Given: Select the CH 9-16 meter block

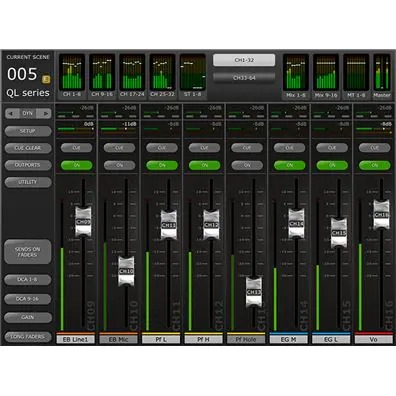Looking at the screenshot, I should [x=102, y=76].
